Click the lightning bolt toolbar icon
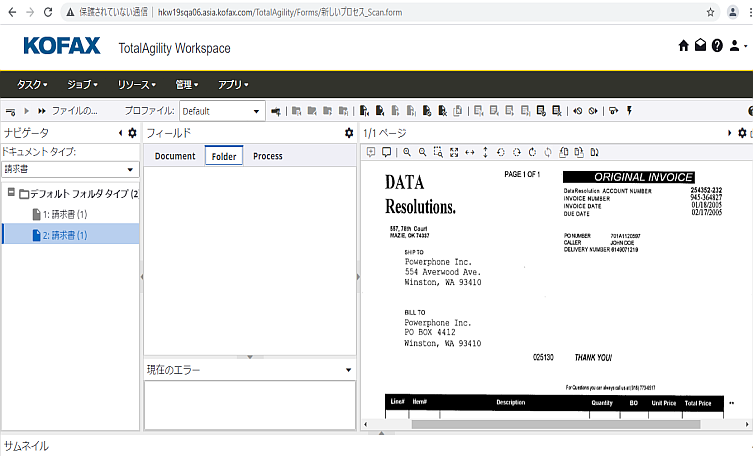 point(629,111)
